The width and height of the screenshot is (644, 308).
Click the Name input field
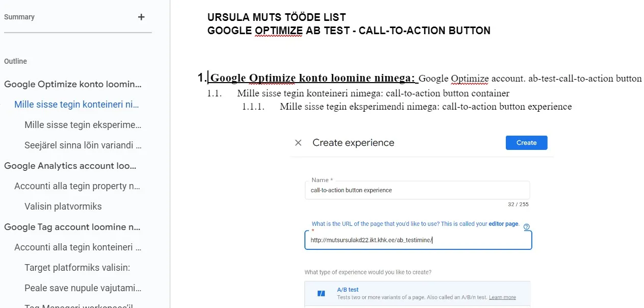tap(417, 190)
